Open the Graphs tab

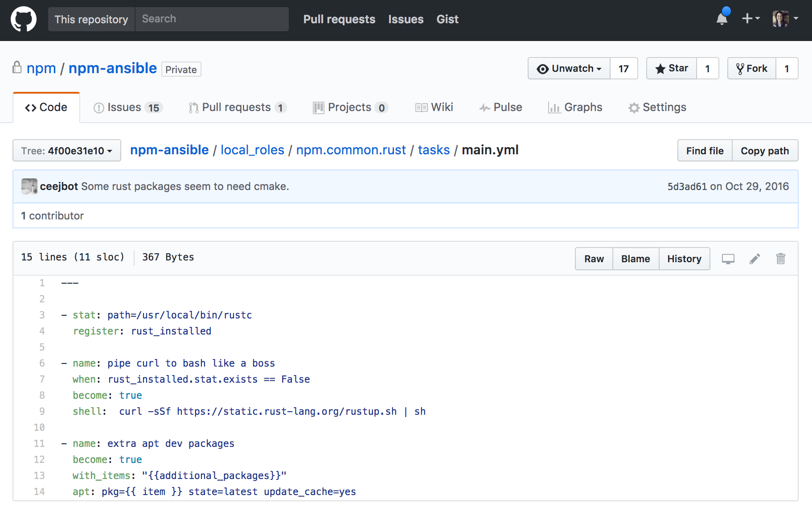[x=575, y=107]
